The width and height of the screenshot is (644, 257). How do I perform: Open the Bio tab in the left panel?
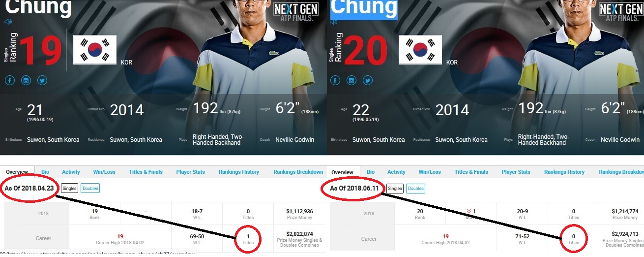(x=45, y=172)
